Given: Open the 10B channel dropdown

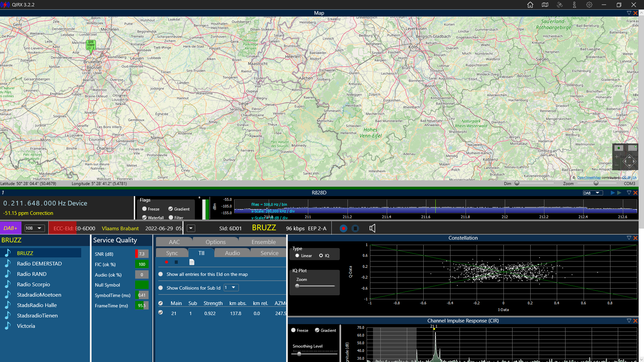Looking at the screenshot, I should [x=35, y=228].
